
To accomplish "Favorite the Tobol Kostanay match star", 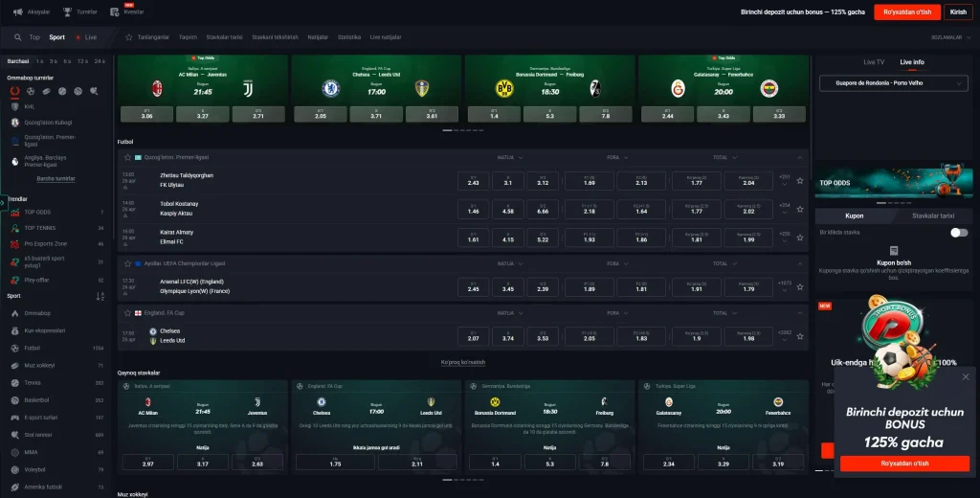I will point(800,209).
